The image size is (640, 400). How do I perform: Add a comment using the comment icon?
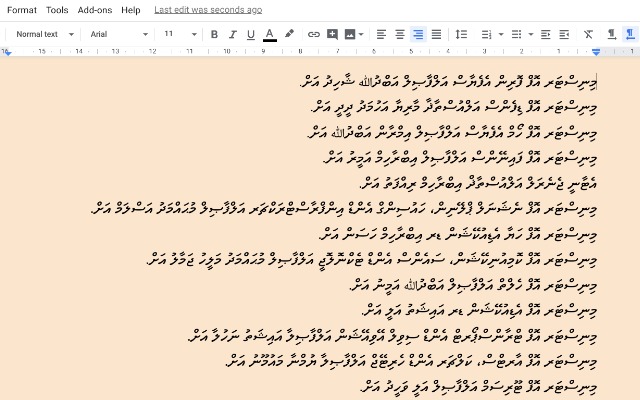click(332, 34)
